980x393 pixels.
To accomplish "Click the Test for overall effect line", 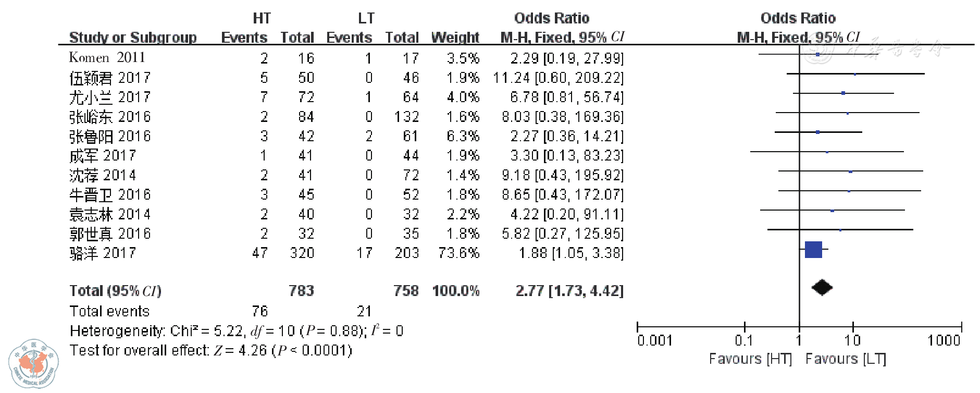I will point(210,350).
